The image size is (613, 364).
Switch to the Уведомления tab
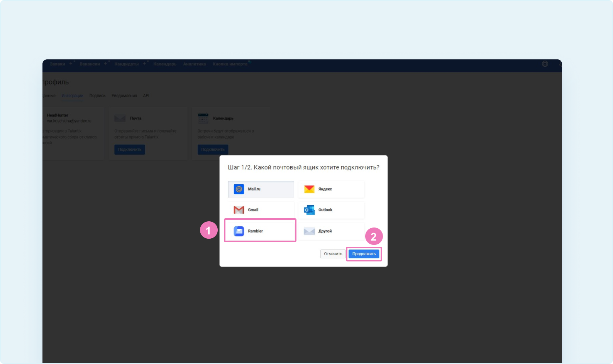(124, 96)
